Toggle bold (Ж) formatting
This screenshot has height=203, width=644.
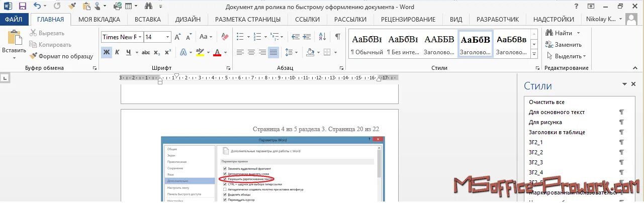click(x=106, y=52)
